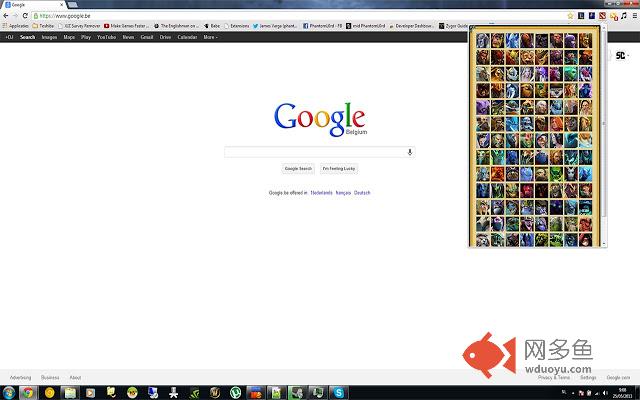The width and height of the screenshot is (640, 400).
Task: Click the hero popup vertical scrollbar
Action: click(x=604, y=122)
